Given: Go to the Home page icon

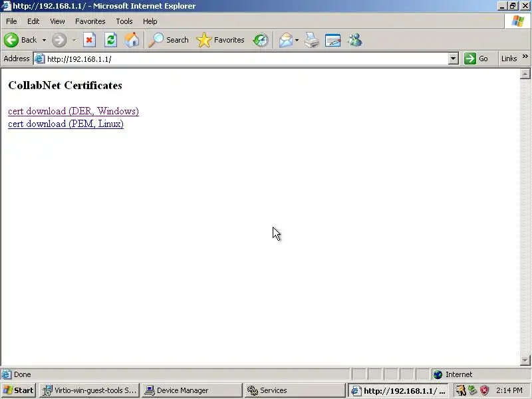Looking at the screenshot, I should click(x=132, y=40).
